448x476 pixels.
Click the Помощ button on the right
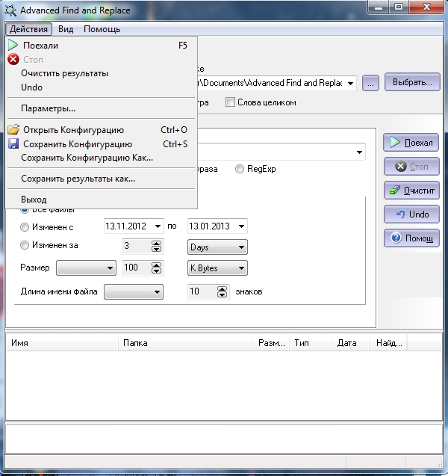tap(411, 238)
